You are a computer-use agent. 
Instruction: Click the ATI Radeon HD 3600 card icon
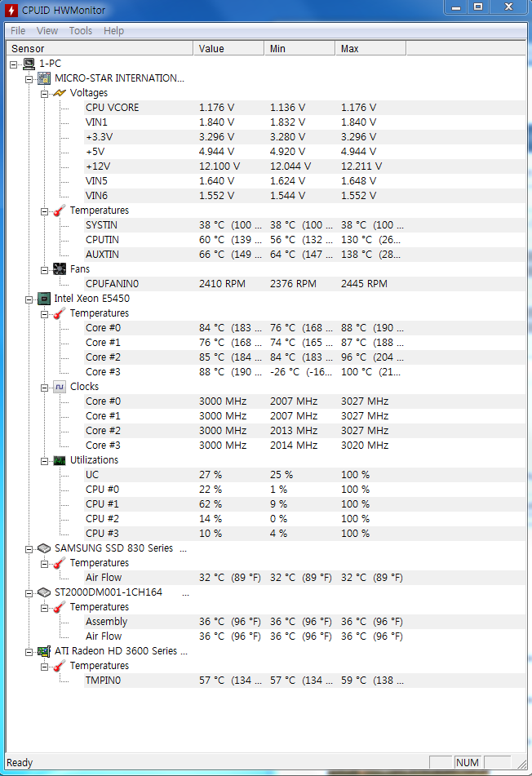[x=44, y=651]
